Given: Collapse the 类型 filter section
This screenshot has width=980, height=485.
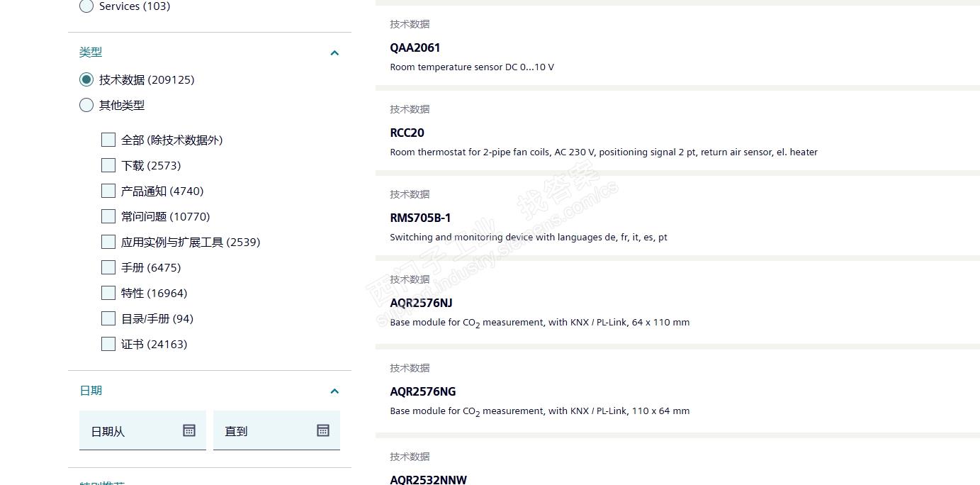Looking at the screenshot, I should tap(334, 52).
